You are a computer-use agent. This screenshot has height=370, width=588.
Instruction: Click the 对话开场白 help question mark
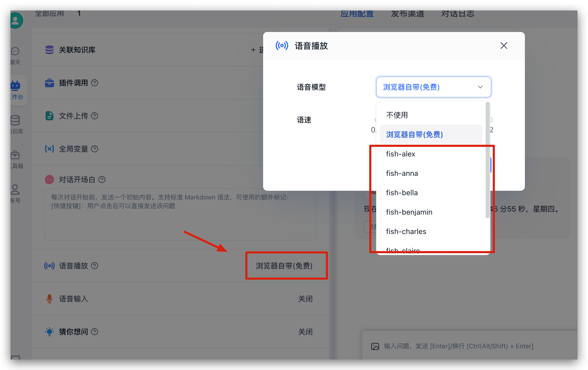point(102,179)
